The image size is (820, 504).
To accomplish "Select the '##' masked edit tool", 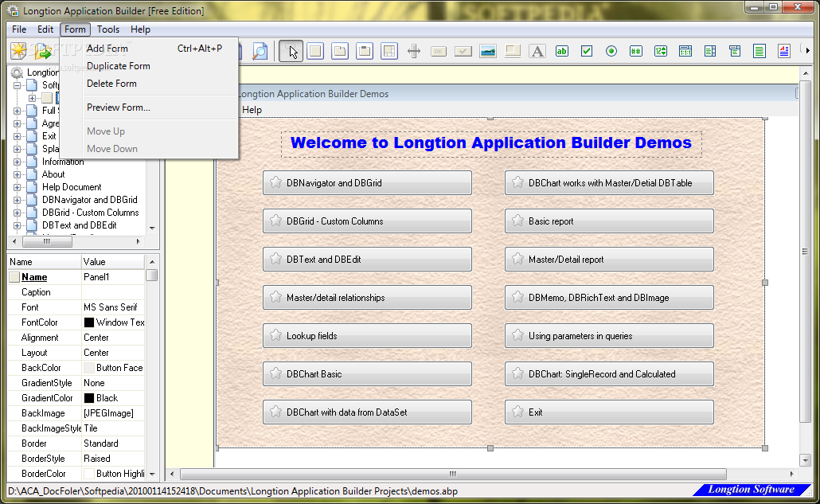I will click(x=636, y=51).
